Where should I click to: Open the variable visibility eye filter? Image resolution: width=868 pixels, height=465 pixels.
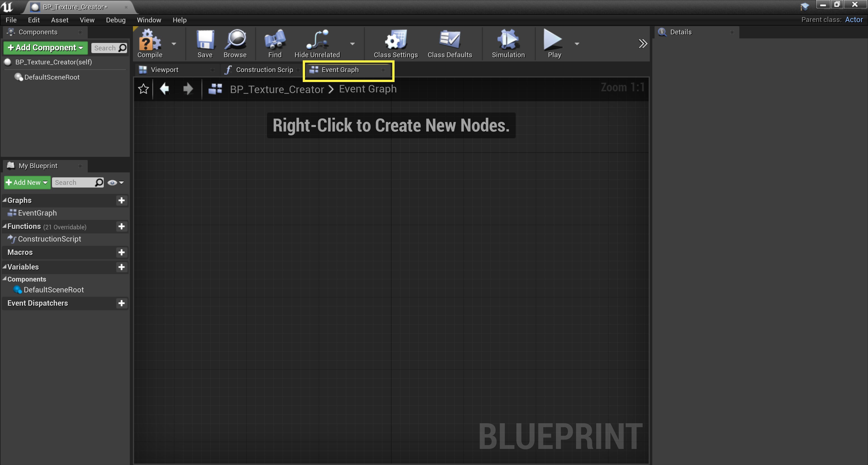click(112, 182)
